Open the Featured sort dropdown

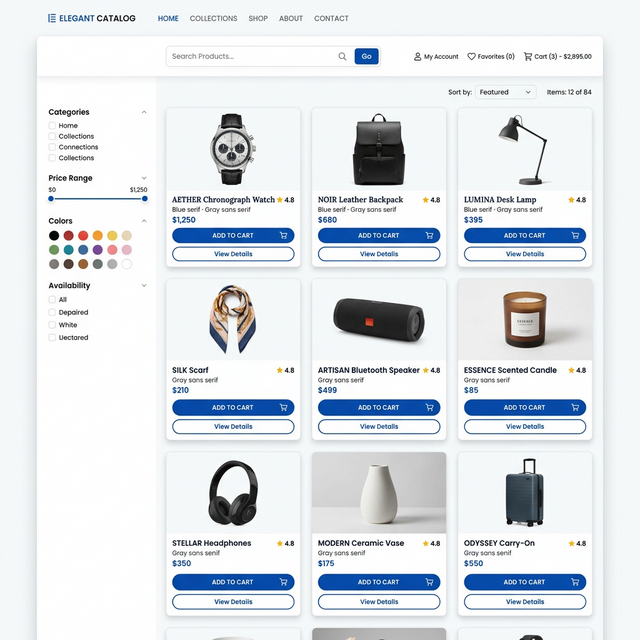[x=505, y=92]
